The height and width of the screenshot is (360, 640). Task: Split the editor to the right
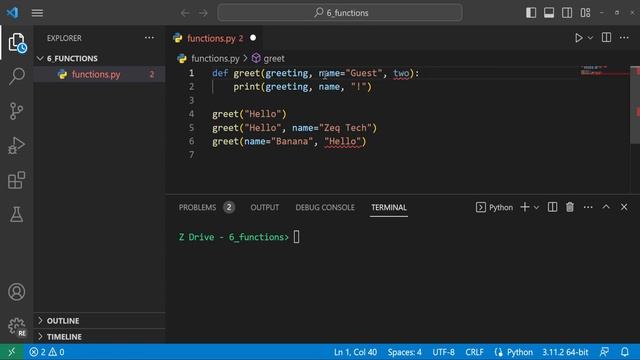[x=606, y=38]
